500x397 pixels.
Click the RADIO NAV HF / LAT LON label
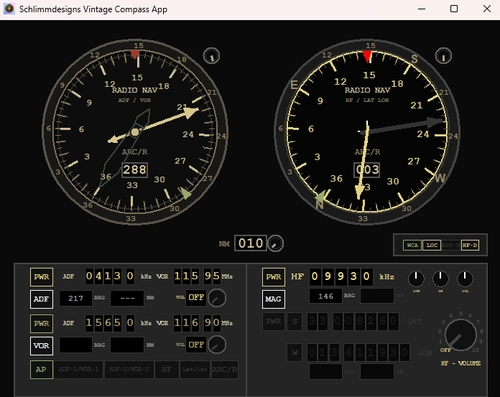[x=367, y=94]
